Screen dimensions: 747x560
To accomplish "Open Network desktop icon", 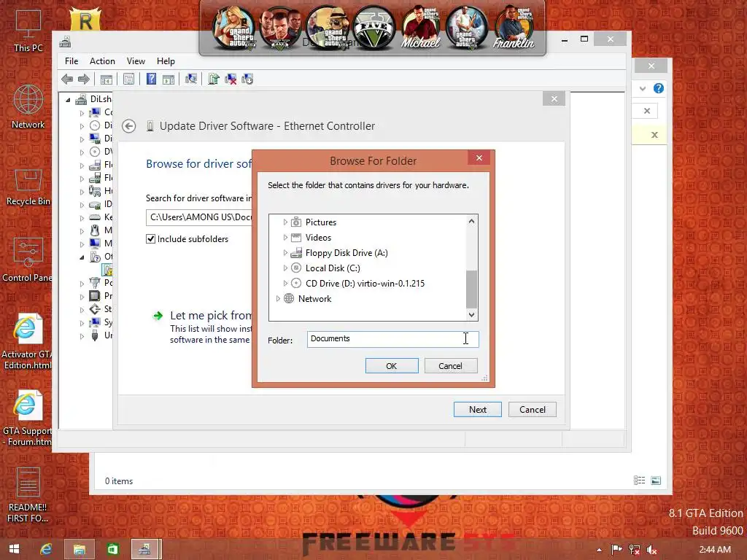I will [x=28, y=107].
